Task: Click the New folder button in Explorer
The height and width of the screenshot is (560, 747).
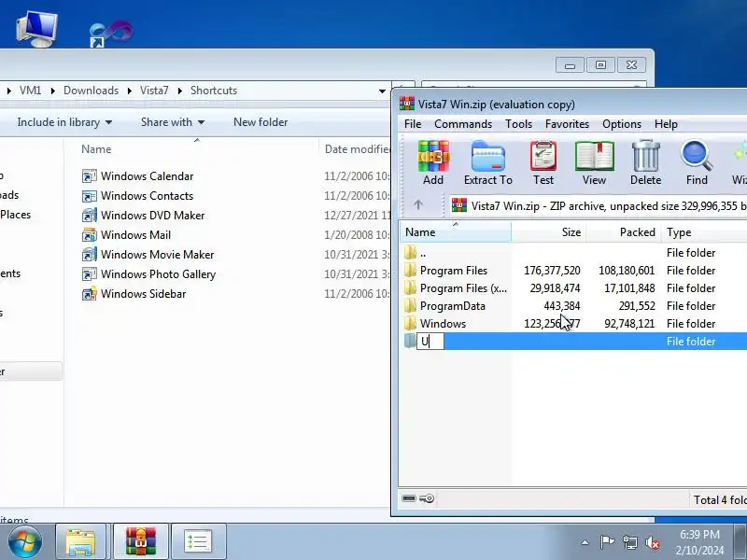Action: pos(261,122)
